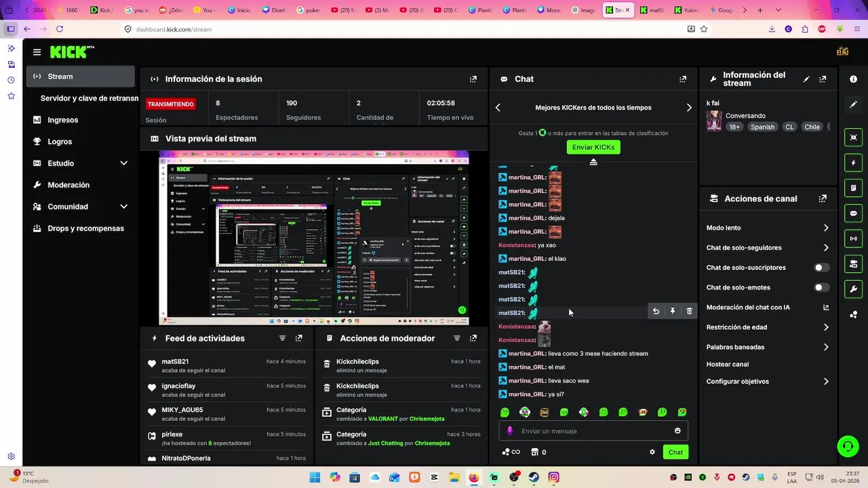Edit stream info with pencil icon
The height and width of the screenshot is (488, 868).
[806, 79]
